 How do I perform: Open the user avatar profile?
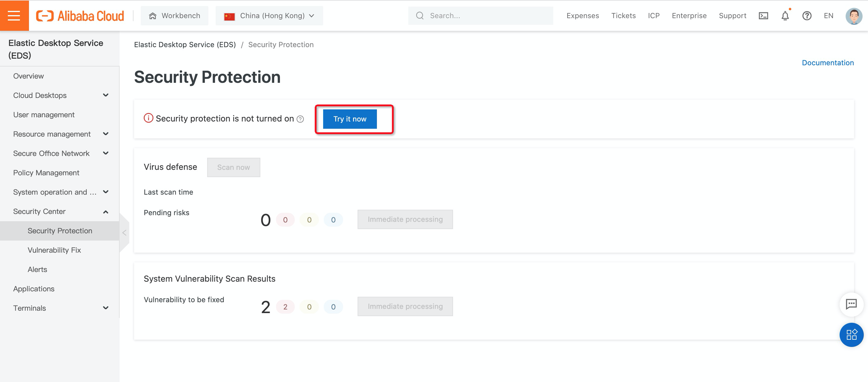[x=854, y=16]
